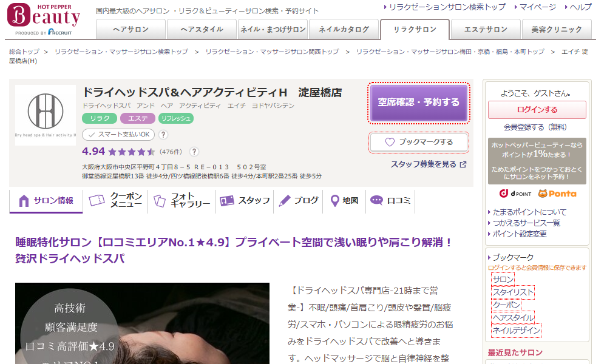Viewport: 607px width, 364px height.
Task: Click the リフレッシュ green tag
Action: (176, 118)
